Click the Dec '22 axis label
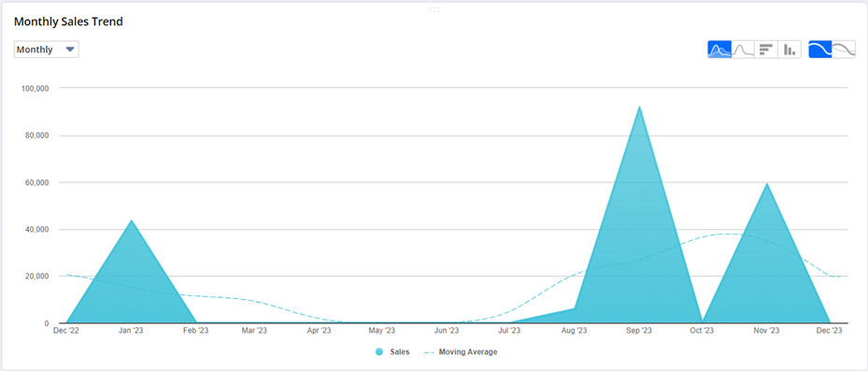The height and width of the screenshot is (371, 868). pos(66,331)
